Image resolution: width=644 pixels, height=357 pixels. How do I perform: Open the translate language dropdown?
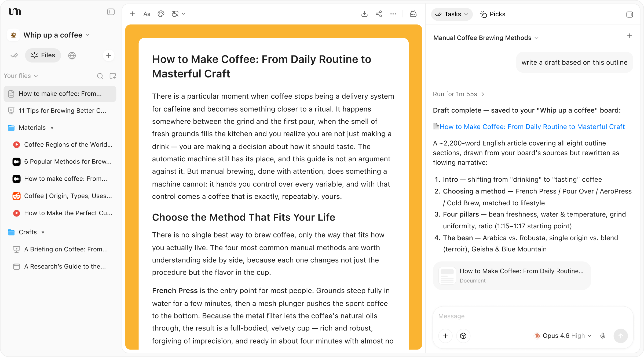coord(178,14)
